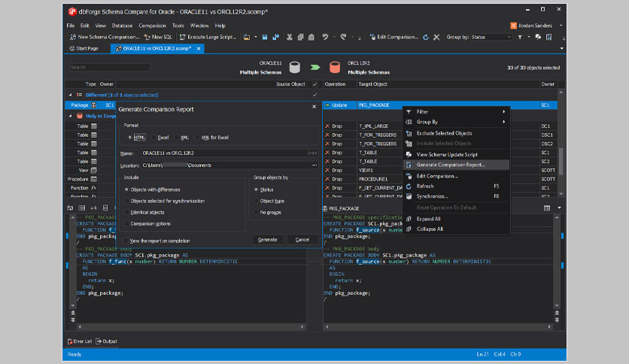The height and width of the screenshot is (364, 629).
Task: Click New Schema Comparison toolbar button
Action: [105, 37]
